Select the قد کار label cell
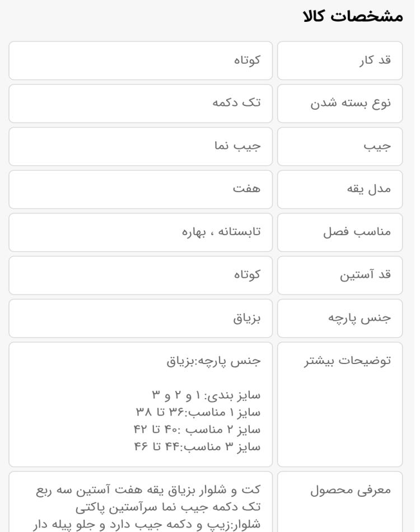The height and width of the screenshot is (532, 420). point(340,60)
